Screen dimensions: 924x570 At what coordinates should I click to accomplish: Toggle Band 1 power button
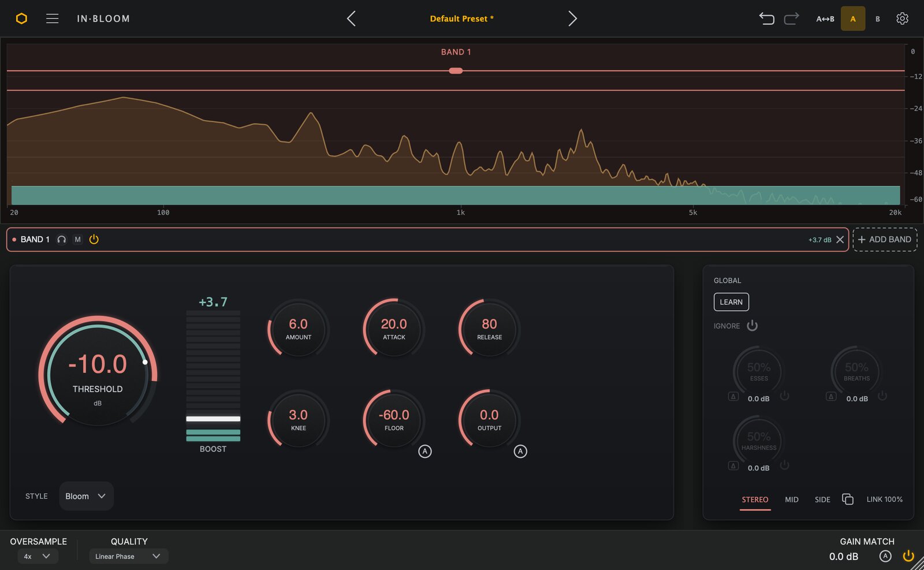94,239
